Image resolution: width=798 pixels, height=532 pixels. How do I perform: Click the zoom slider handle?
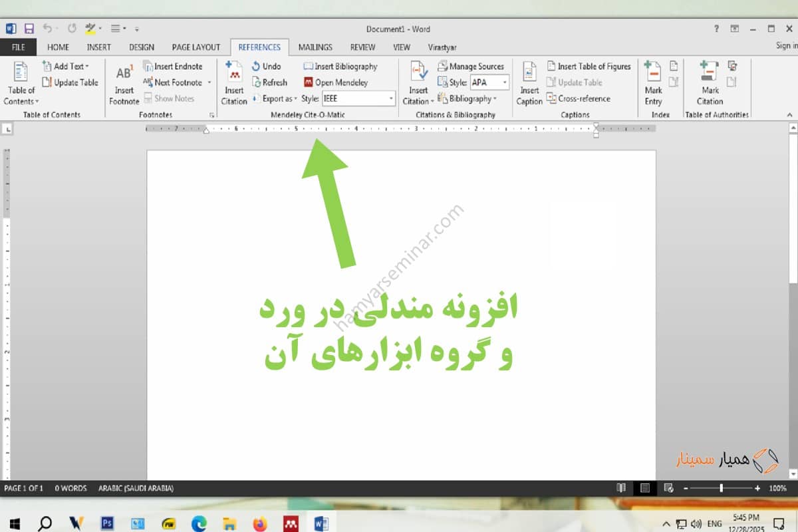[x=722, y=488]
